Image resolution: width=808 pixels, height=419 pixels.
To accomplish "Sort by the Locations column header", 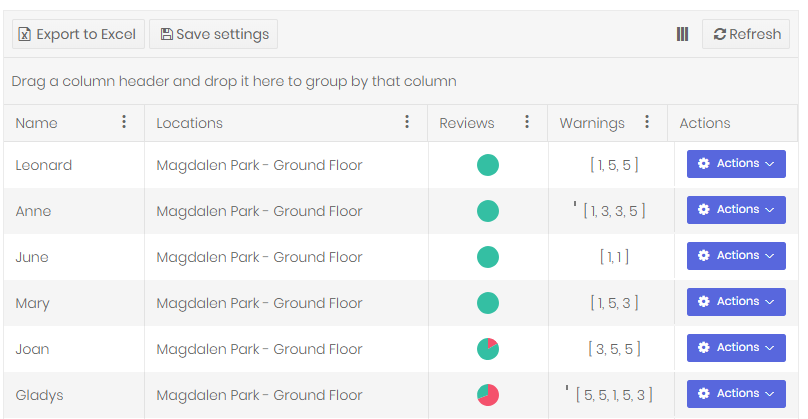I will (189, 123).
